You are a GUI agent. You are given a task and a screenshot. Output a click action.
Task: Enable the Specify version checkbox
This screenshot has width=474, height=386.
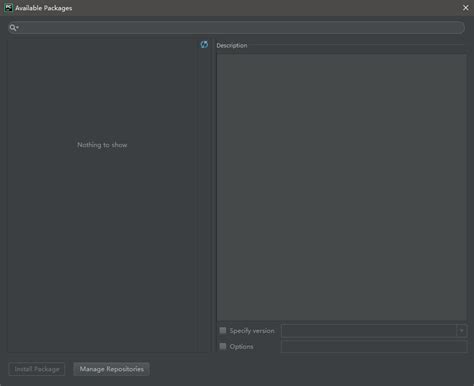pyautogui.click(x=223, y=330)
